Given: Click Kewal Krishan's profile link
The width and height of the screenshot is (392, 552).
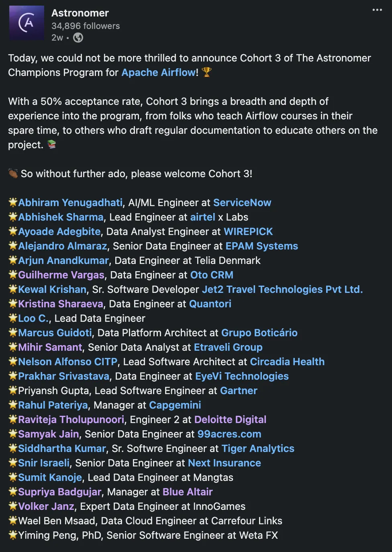Looking at the screenshot, I should tap(52, 289).
